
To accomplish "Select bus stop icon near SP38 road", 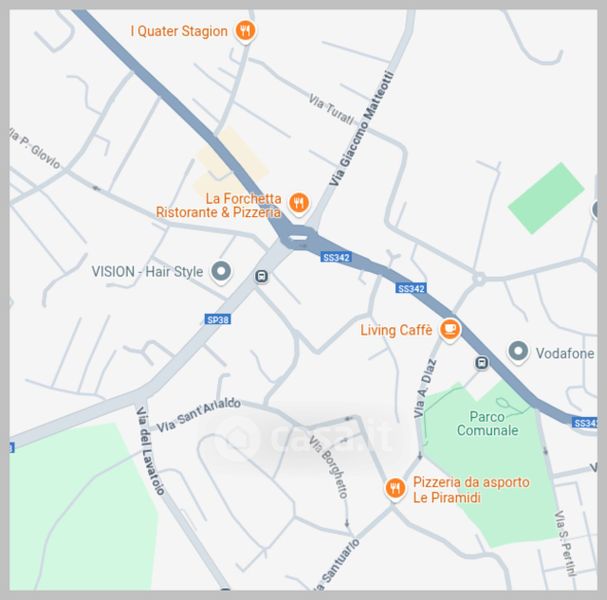I will 262,276.
